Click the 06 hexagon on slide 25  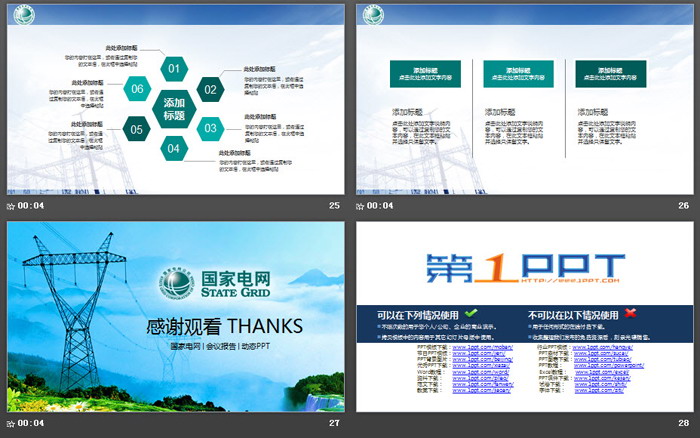(x=137, y=88)
